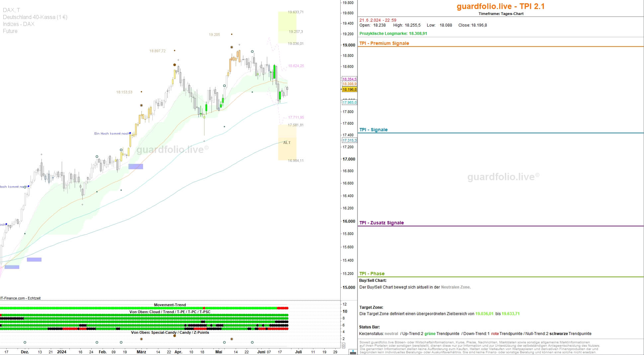The height and width of the screenshot is (355, 644).
Task: Click the boxed 0 value on indicator axis
Action: 344,346
